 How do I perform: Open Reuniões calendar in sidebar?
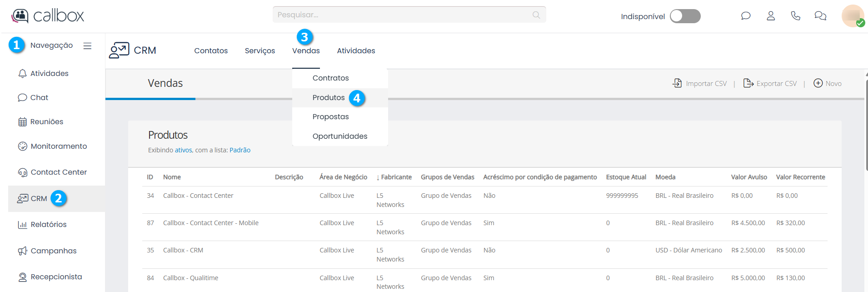click(x=22, y=122)
